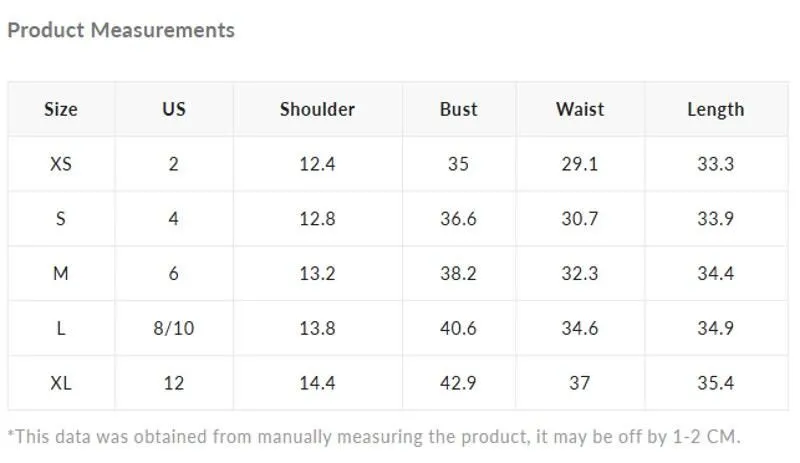This screenshot has width=800, height=463.
Task: Select the Size column header
Action: coord(61,109)
